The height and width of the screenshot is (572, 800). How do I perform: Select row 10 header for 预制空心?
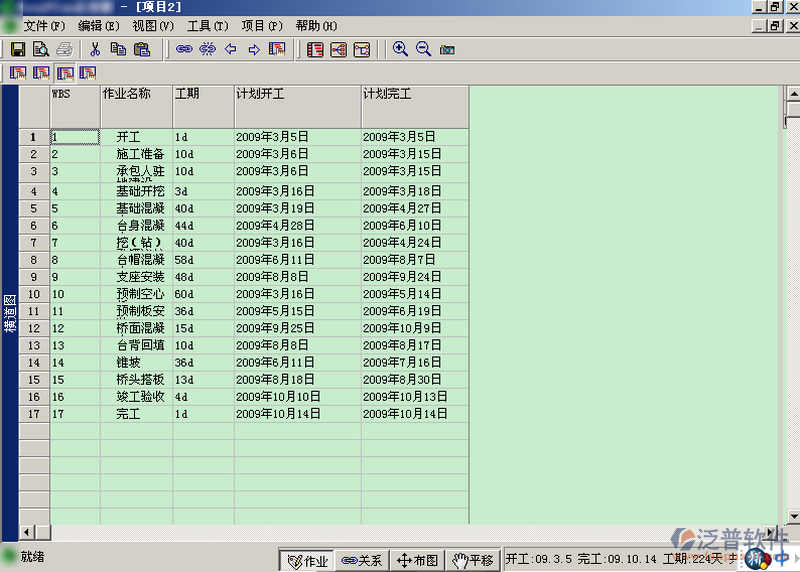34,294
